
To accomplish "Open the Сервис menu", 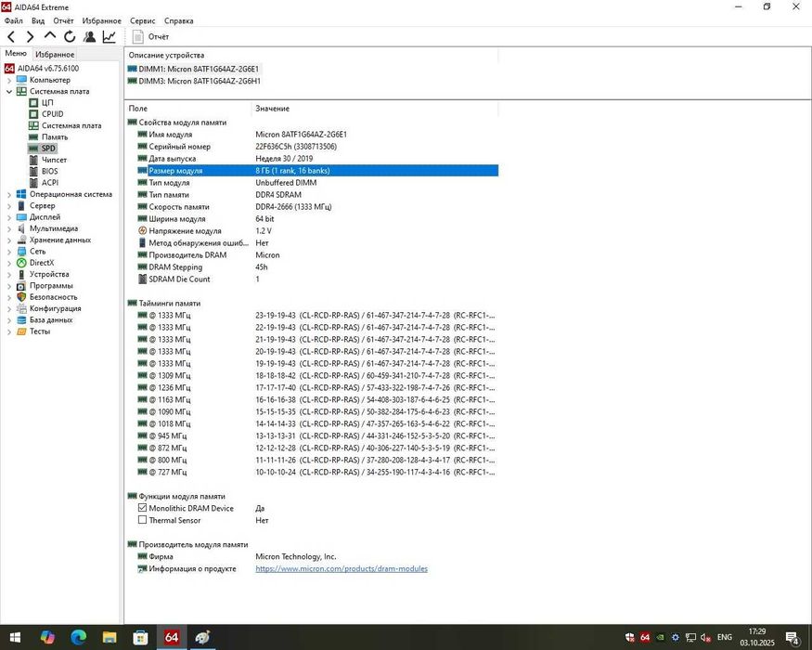I will (142, 20).
